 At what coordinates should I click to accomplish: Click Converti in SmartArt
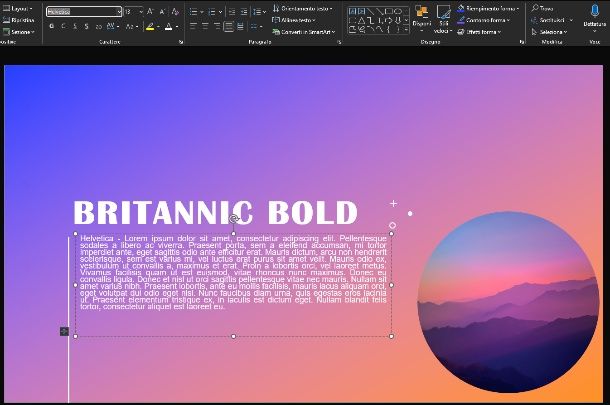(x=303, y=32)
